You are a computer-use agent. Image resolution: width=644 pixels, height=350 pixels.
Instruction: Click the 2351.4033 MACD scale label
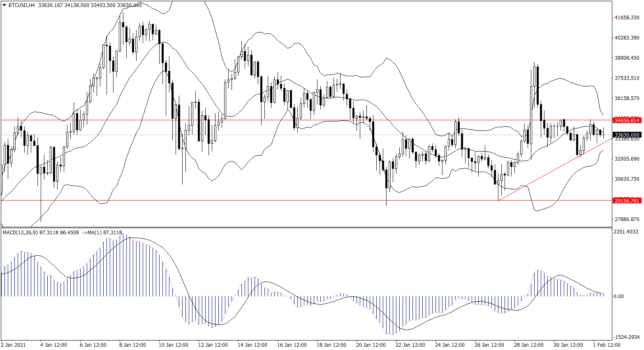pyautogui.click(x=626, y=232)
